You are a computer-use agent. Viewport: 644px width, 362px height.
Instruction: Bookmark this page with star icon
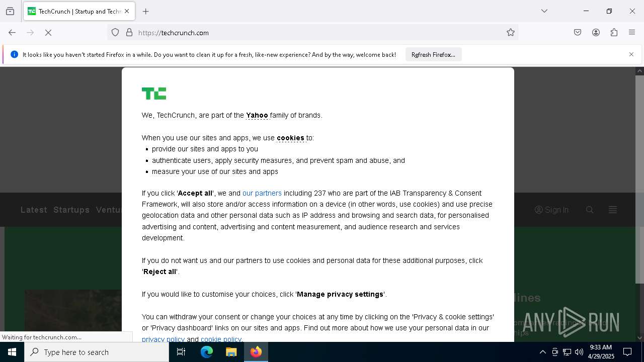511,33
